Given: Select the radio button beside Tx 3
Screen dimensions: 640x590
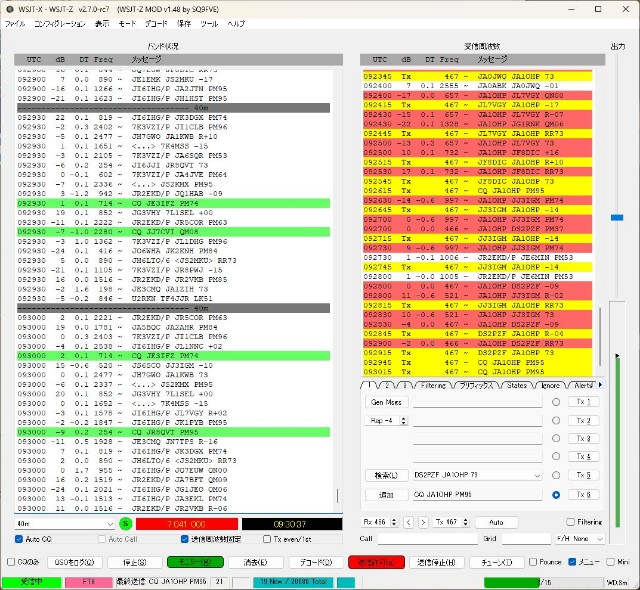Looking at the screenshot, I should point(556,438).
